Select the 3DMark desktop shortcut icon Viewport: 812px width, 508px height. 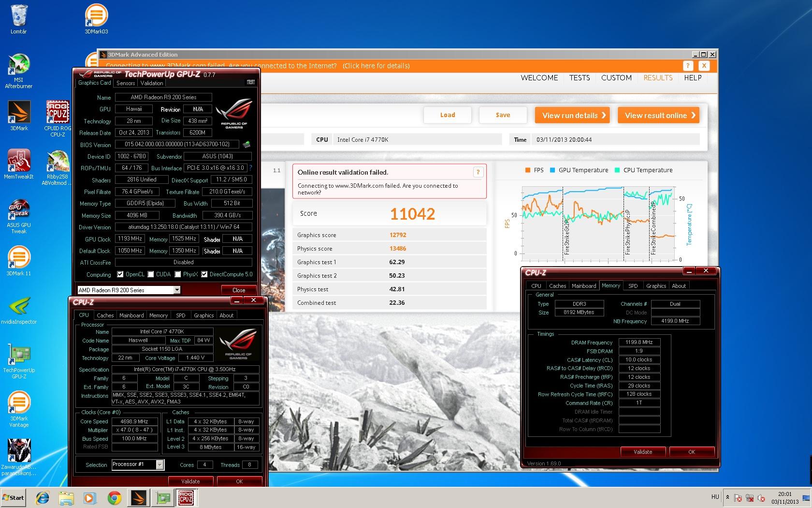[19, 116]
